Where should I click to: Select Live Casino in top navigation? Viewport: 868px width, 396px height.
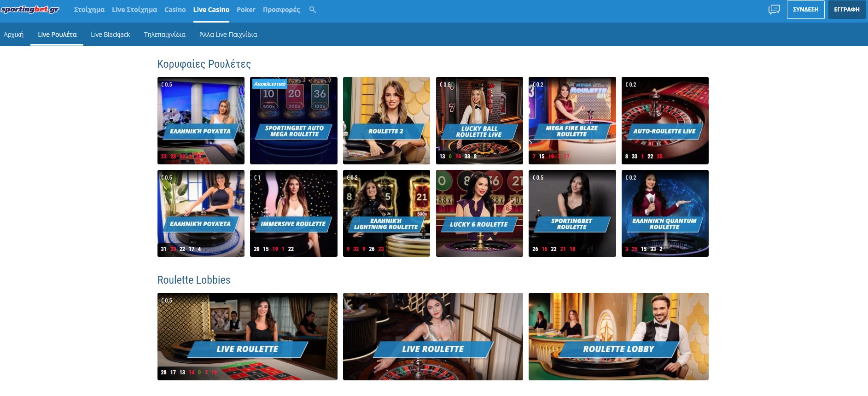[x=211, y=10]
